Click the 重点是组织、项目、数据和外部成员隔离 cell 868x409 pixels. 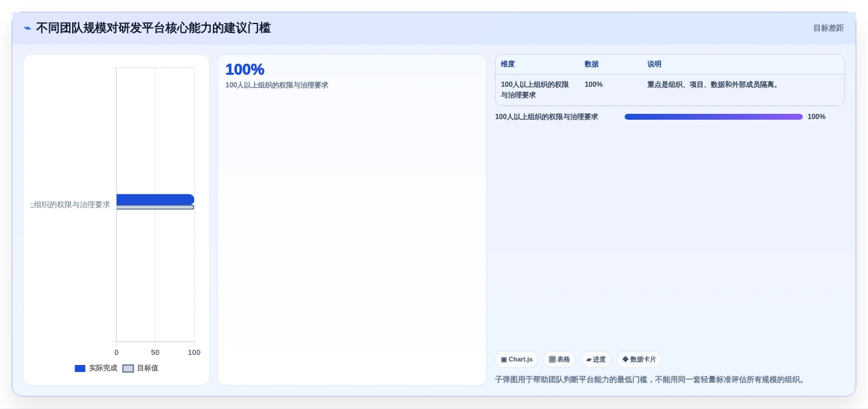[x=714, y=84]
